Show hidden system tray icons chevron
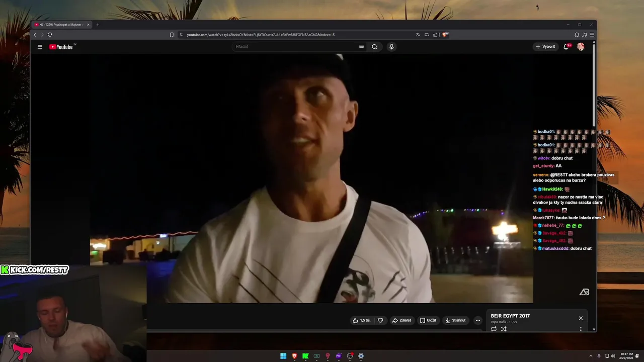Screen dimensions: 644x362 591,356
